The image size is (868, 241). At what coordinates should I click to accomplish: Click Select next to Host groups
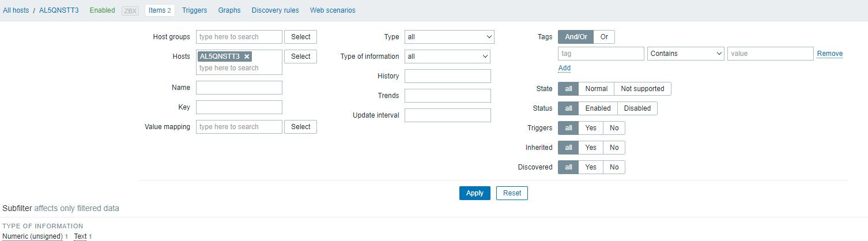(300, 37)
